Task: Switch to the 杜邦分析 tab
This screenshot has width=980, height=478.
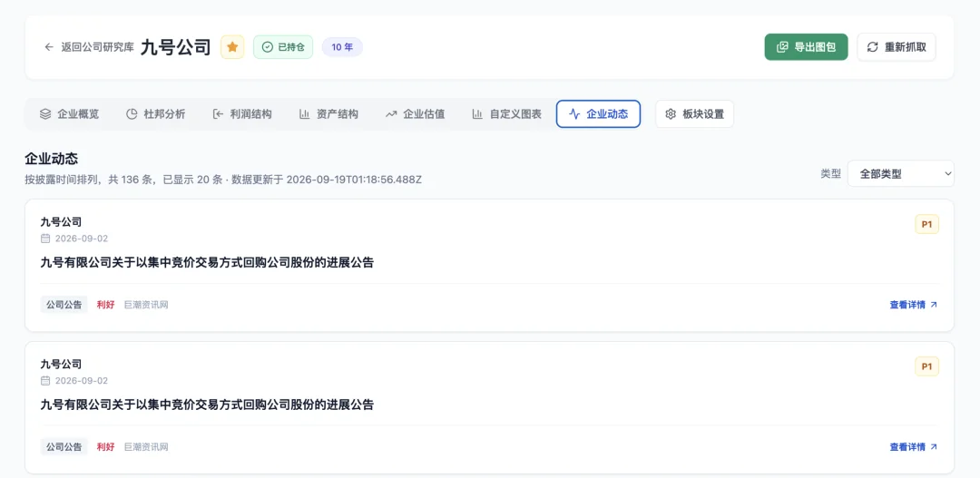Action: 156,114
